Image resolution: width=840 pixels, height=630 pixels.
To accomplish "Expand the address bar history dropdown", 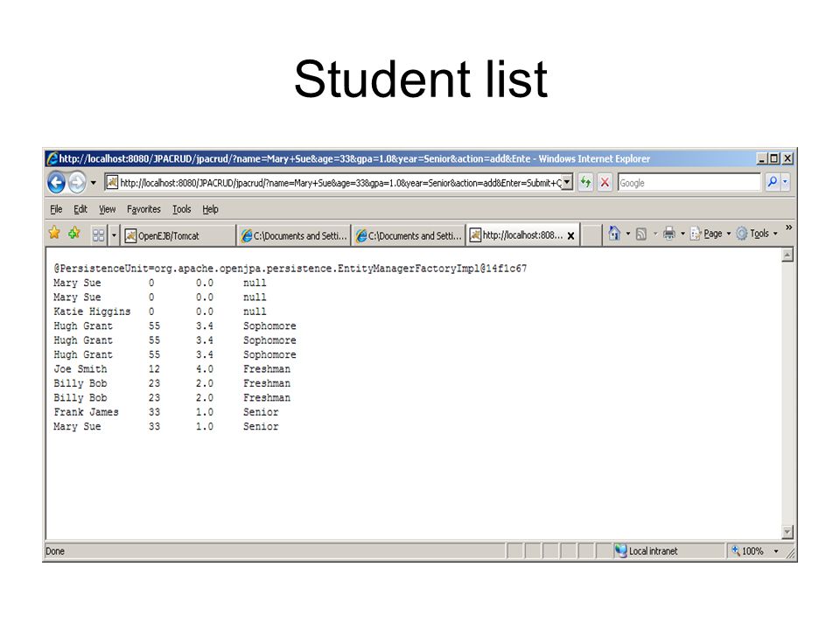I will (x=567, y=183).
